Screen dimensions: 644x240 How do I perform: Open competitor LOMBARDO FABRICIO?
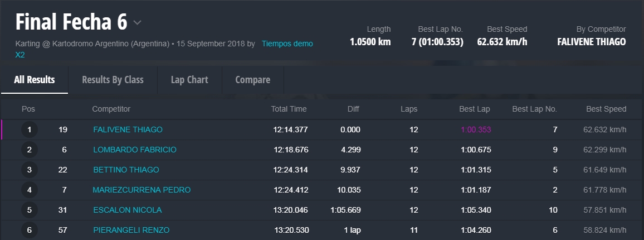(135, 150)
